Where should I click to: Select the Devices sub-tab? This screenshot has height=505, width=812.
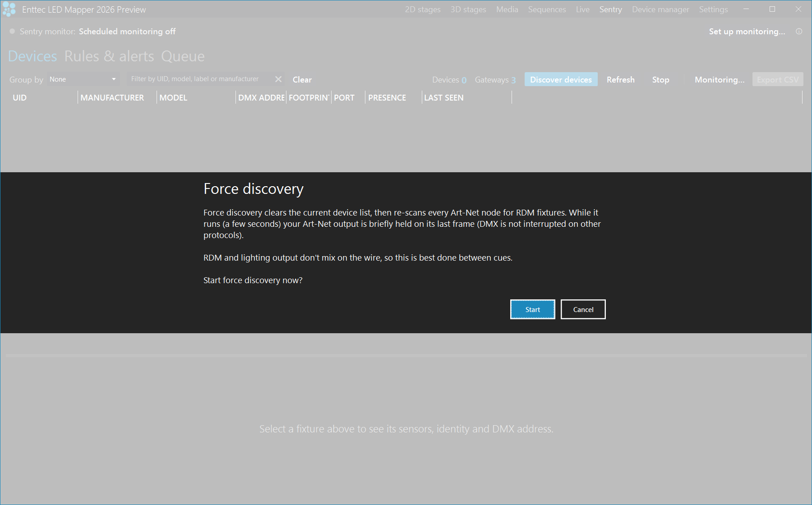pyautogui.click(x=32, y=56)
